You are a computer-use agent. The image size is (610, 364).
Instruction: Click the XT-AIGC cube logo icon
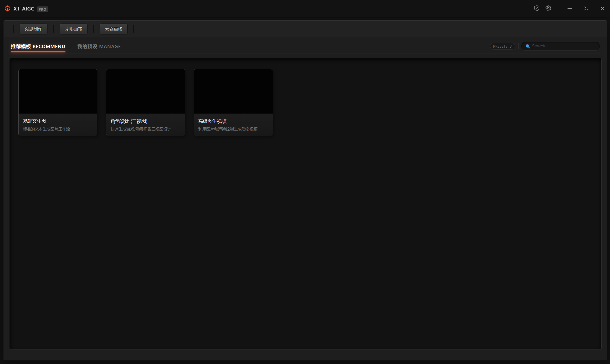click(8, 9)
